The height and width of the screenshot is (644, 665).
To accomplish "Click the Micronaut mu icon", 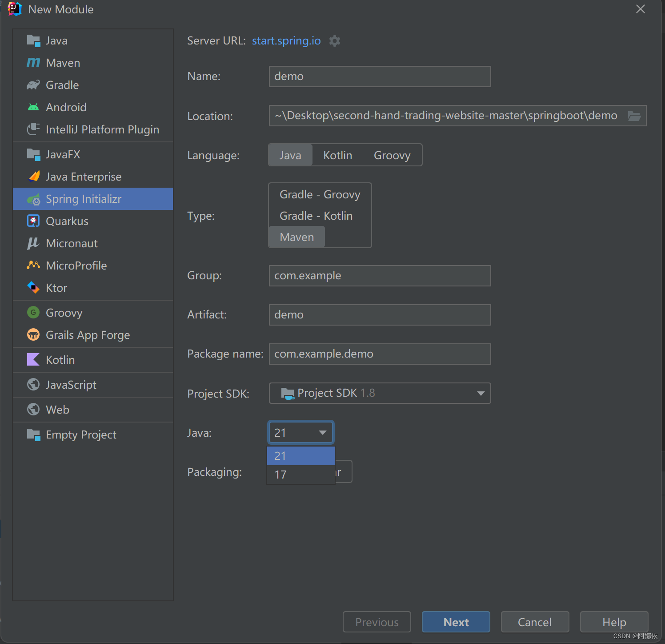I will click(x=33, y=243).
